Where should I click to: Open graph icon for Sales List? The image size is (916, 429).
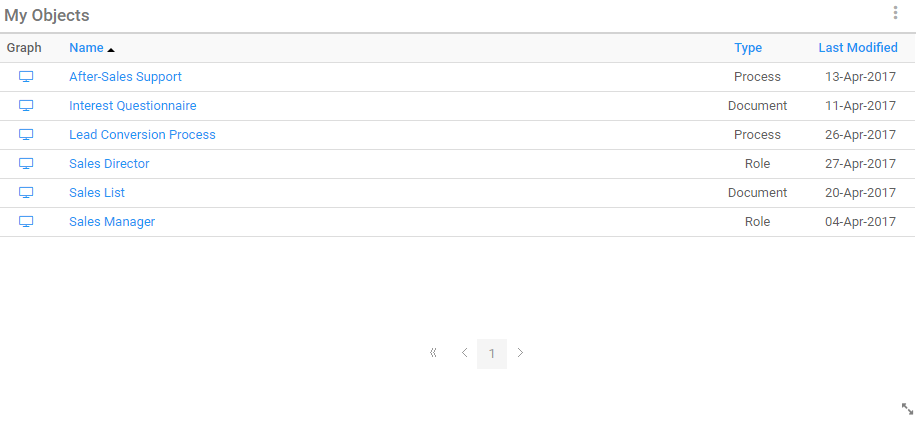tap(26, 193)
